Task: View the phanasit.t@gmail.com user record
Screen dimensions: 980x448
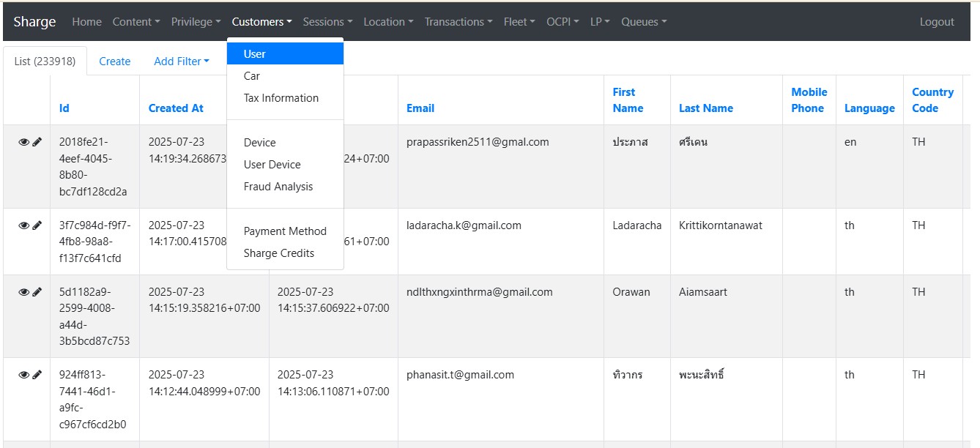Action: [x=23, y=376]
